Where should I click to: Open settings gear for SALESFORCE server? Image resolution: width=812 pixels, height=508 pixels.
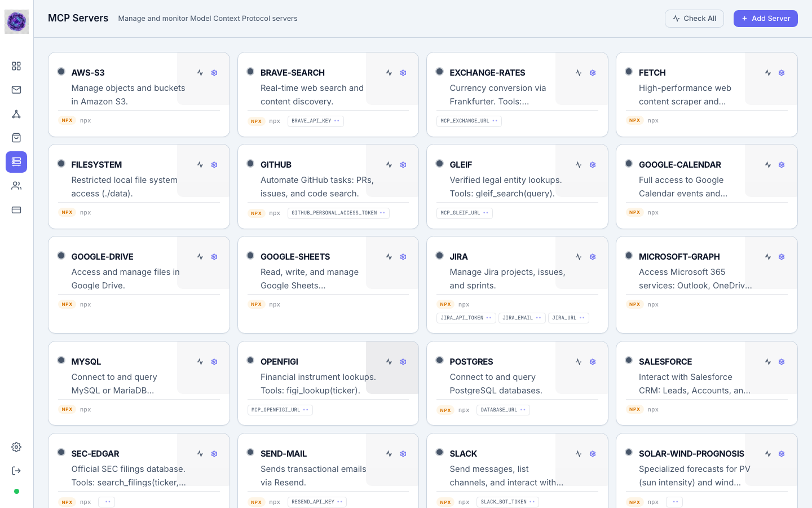[782, 362]
